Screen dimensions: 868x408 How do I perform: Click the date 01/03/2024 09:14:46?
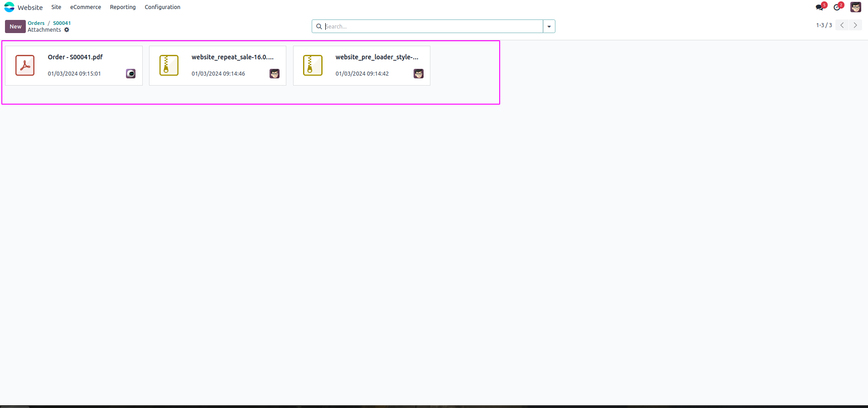(x=218, y=73)
